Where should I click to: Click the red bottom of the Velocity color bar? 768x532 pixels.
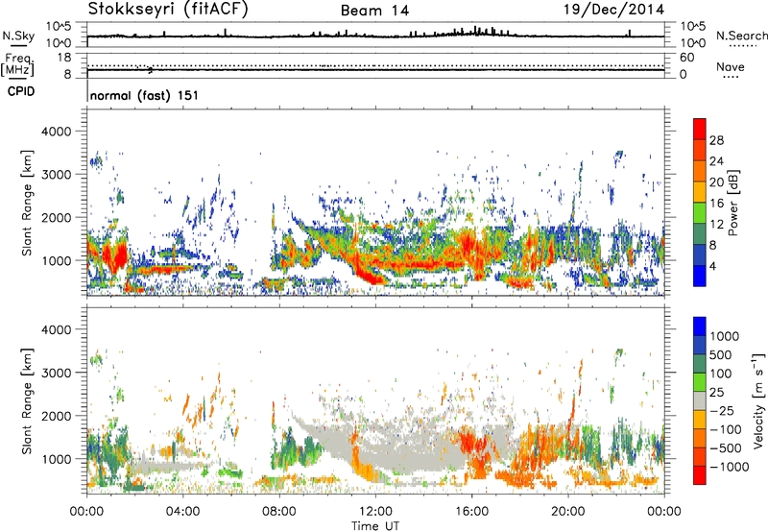click(700, 475)
